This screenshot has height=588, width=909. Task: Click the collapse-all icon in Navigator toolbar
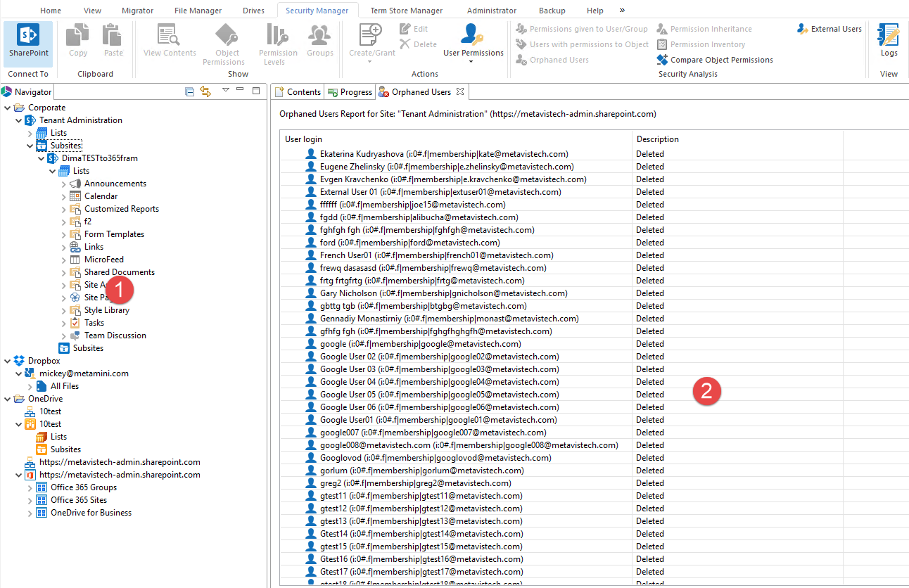[x=190, y=91]
